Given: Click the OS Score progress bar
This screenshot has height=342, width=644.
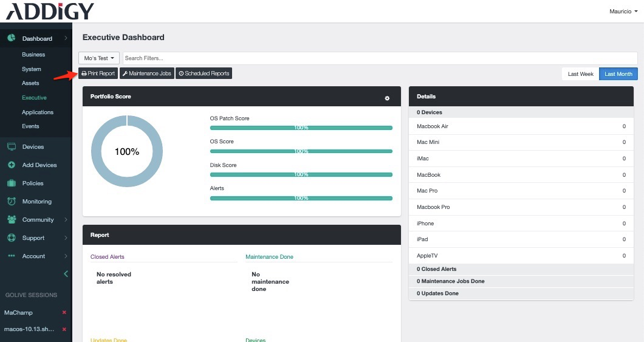Looking at the screenshot, I should click(x=301, y=151).
